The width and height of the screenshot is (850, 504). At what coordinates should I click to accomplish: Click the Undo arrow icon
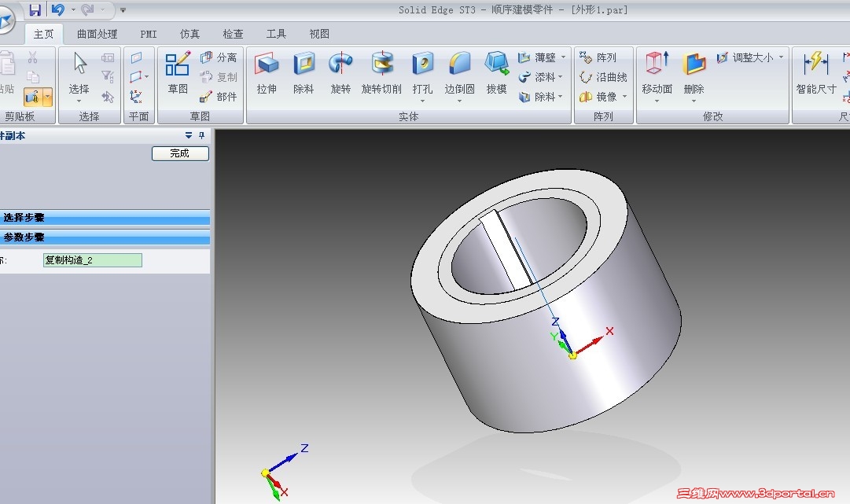(x=58, y=9)
